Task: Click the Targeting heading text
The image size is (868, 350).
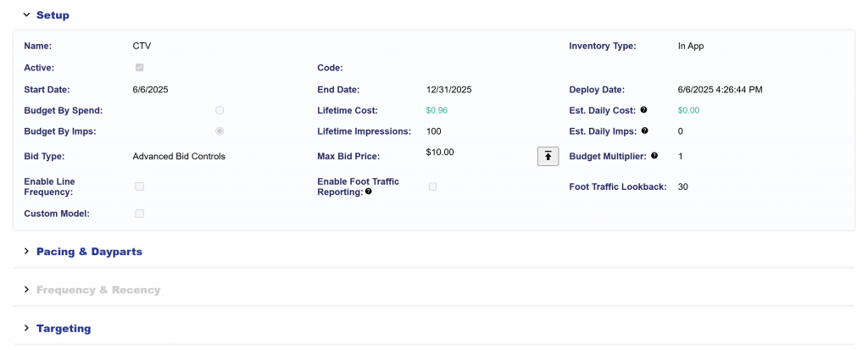Action: 64,328
